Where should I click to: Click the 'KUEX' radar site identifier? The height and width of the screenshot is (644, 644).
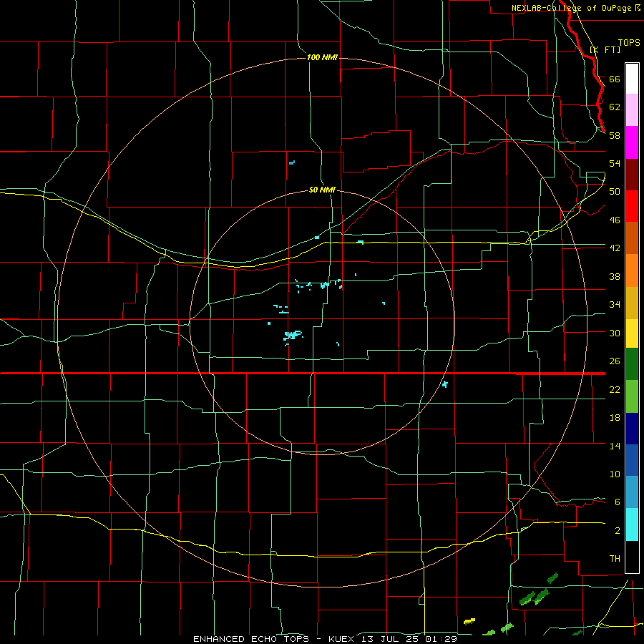coord(343,639)
